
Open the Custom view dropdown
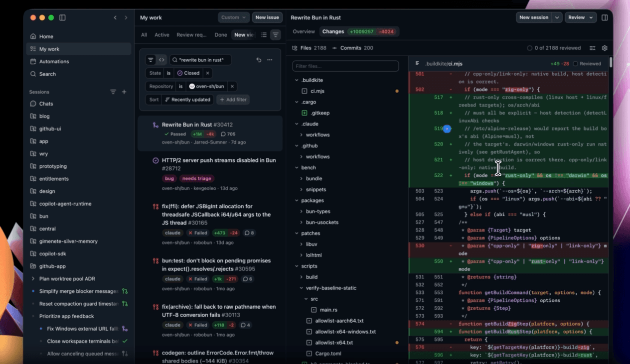(234, 17)
